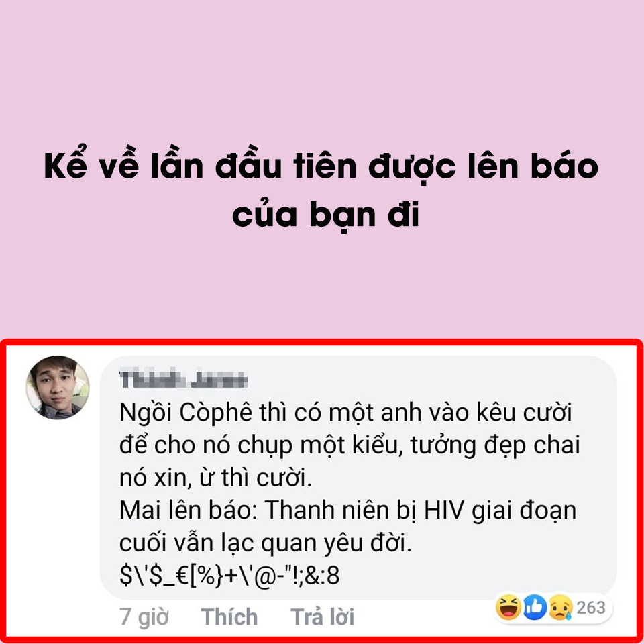Click the laughing Haha reaction emoji
The height and width of the screenshot is (644, 644).
pyautogui.click(x=508, y=607)
